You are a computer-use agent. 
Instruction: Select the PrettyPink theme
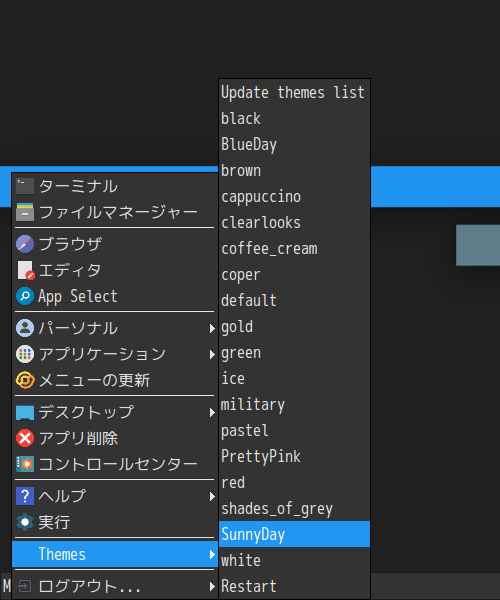[294, 457]
